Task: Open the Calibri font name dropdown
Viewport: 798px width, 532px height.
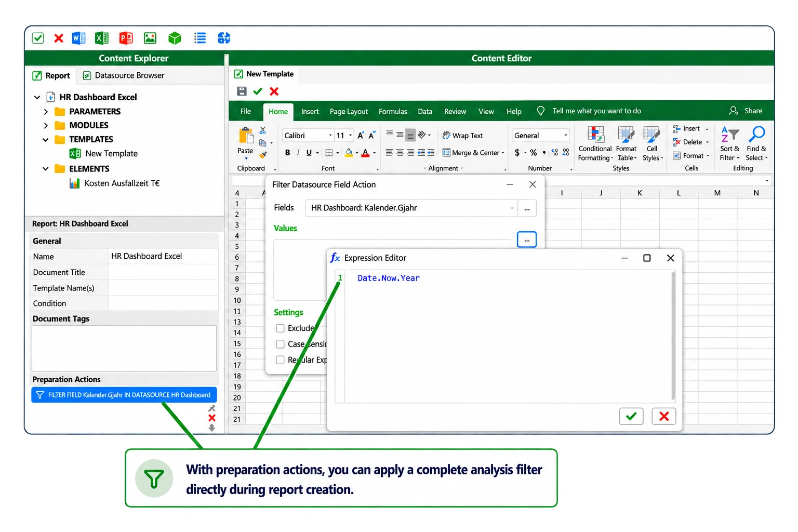Action: [x=330, y=136]
